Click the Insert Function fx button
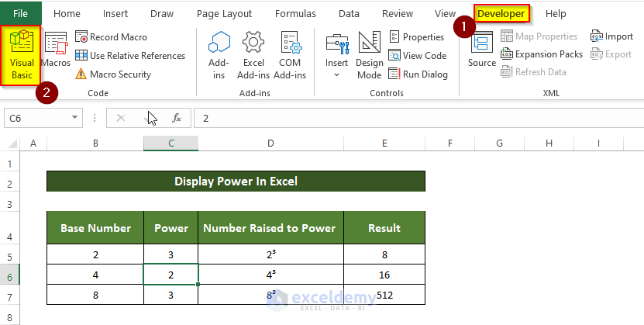The width and height of the screenshot is (644, 325). (177, 119)
